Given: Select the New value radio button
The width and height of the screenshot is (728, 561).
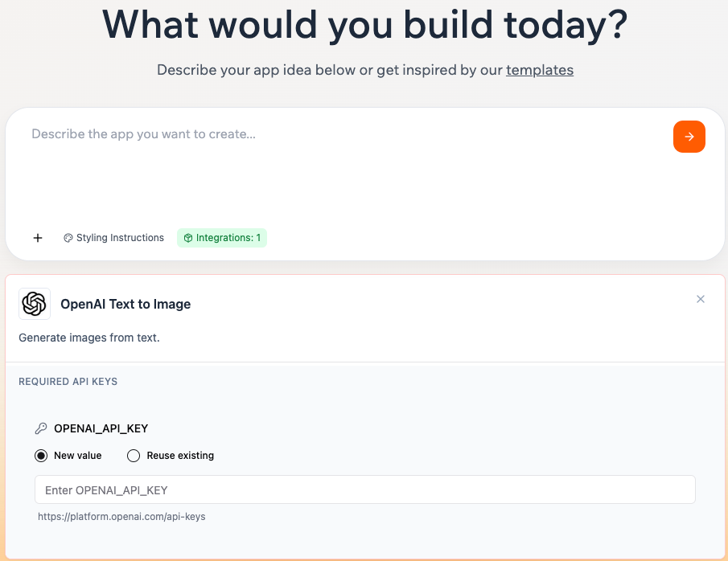Looking at the screenshot, I should click(40, 455).
